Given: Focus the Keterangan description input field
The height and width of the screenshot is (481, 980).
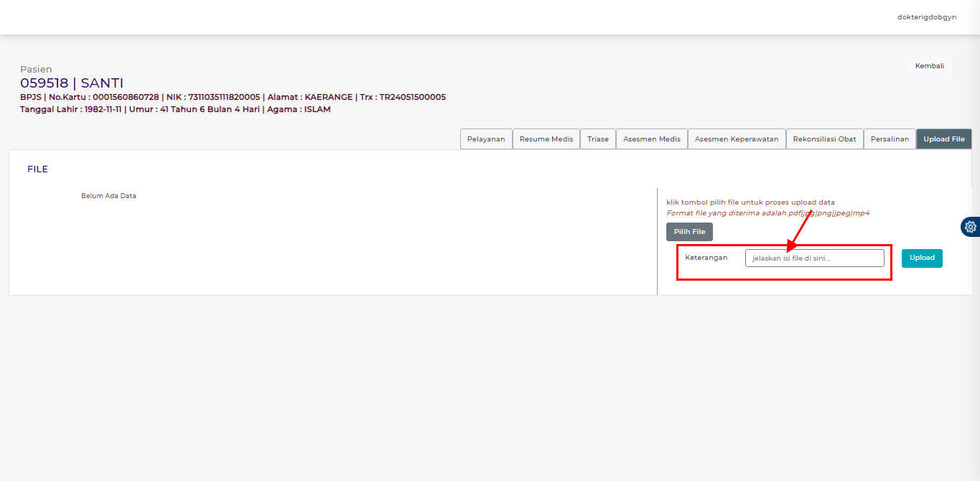Looking at the screenshot, I should (814, 258).
